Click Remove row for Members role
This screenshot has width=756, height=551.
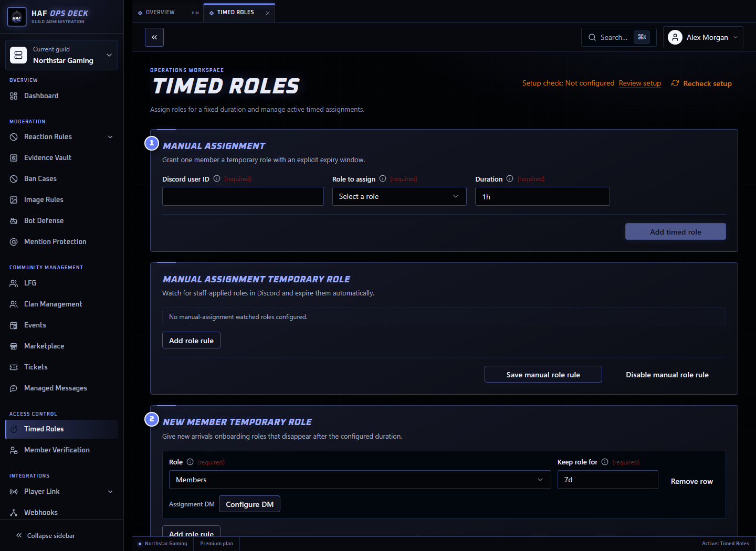(x=692, y=481)
